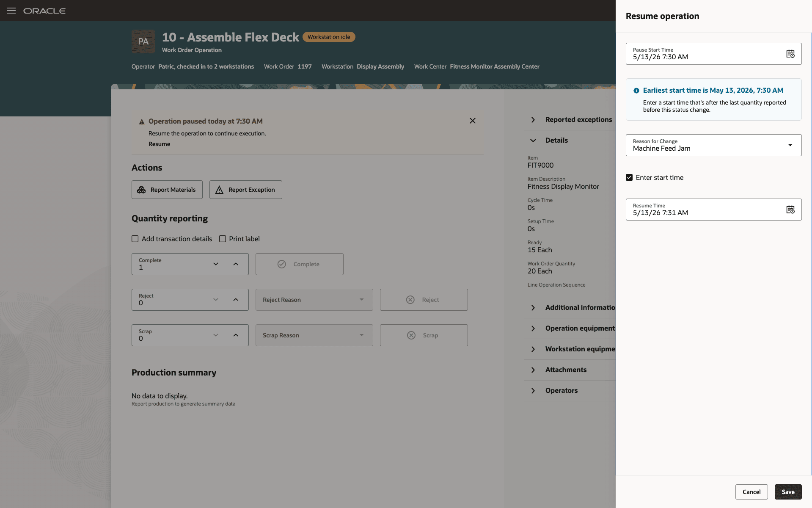Click Fitness Display Monitor description
812x508 pixels.
click(563, 186)
